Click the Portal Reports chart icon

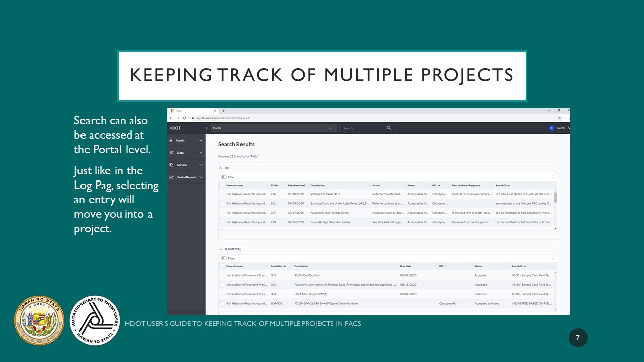pos(171,177)
